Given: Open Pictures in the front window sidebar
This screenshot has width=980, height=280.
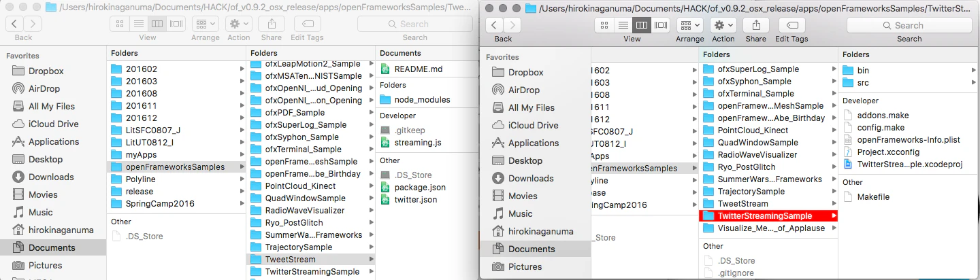Looking at the screenshot, I should coord(525,266).
